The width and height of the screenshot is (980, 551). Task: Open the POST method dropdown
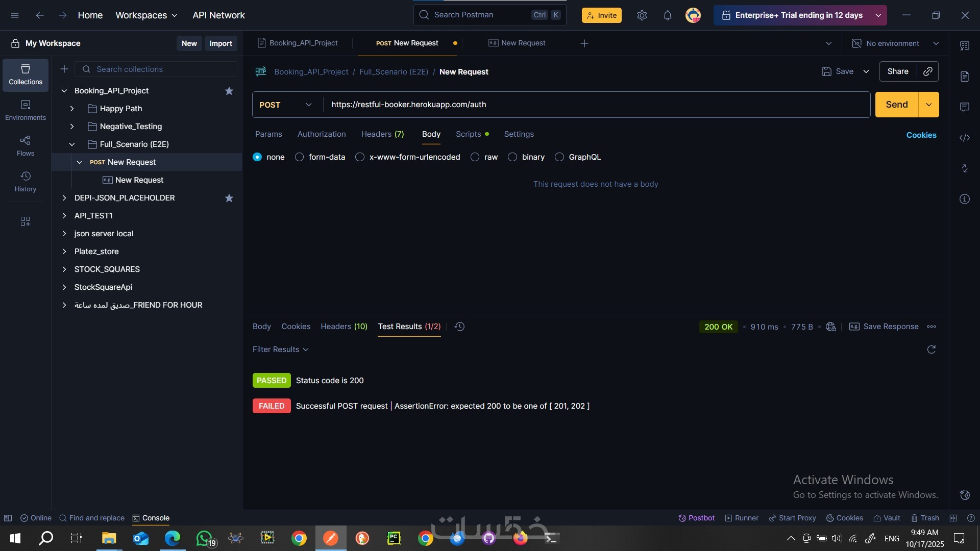point(286,105)
